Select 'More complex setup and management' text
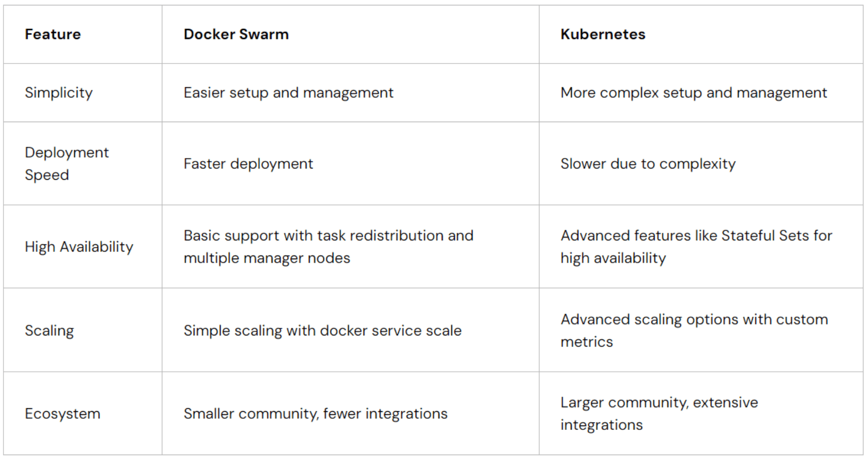Viewport: 868px width, 458px height. tap(693, 93)
